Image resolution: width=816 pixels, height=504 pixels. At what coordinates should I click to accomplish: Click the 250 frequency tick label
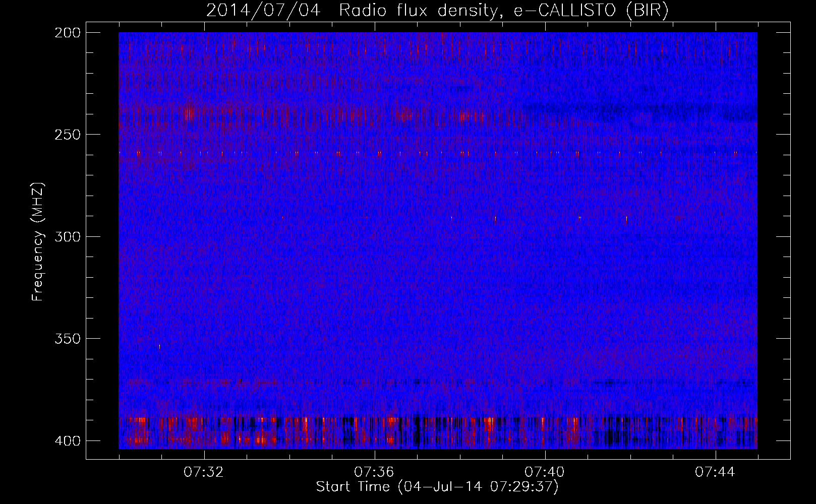(67, 135)
